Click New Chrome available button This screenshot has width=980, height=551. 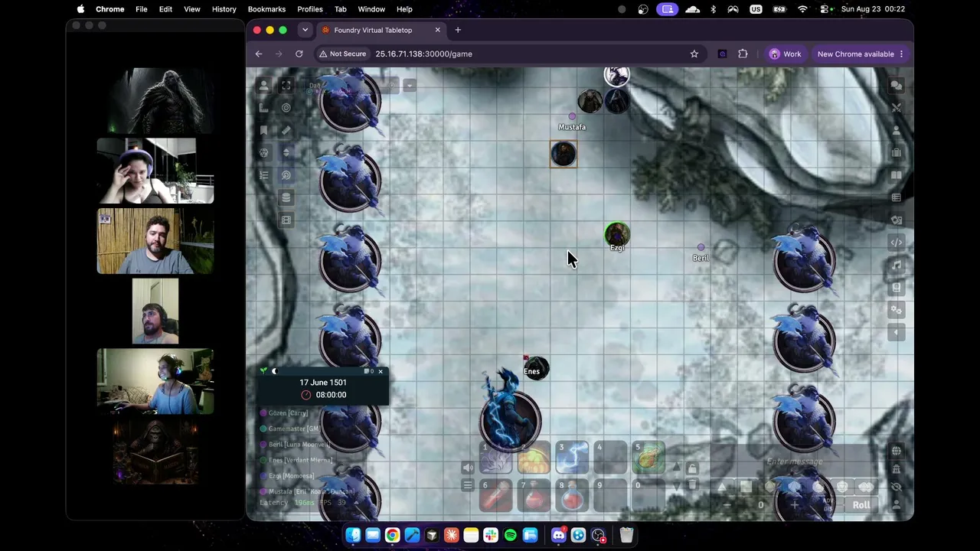click(861, 54)
